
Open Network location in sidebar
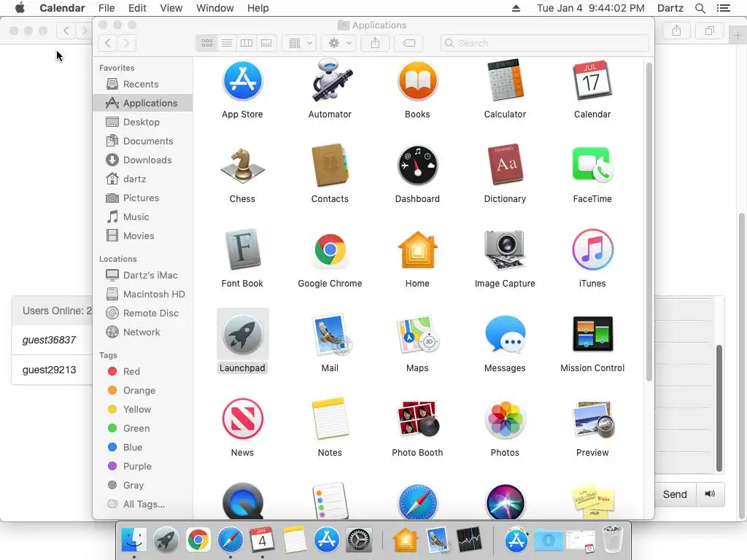(143, 332)
